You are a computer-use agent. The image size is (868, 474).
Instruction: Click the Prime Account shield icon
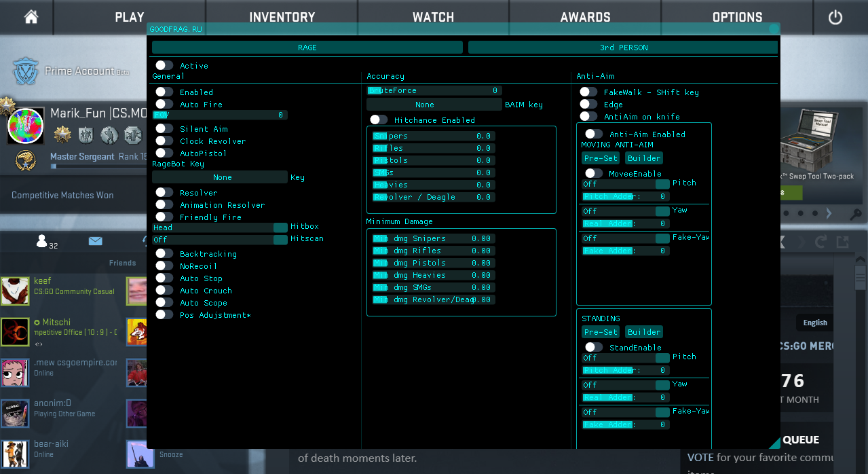click(26, 71)
